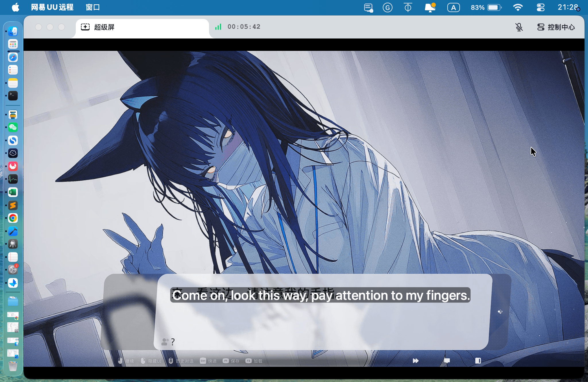Open the dark cloud-face app in Dock
588x382 pixels.
pos(13,153)
